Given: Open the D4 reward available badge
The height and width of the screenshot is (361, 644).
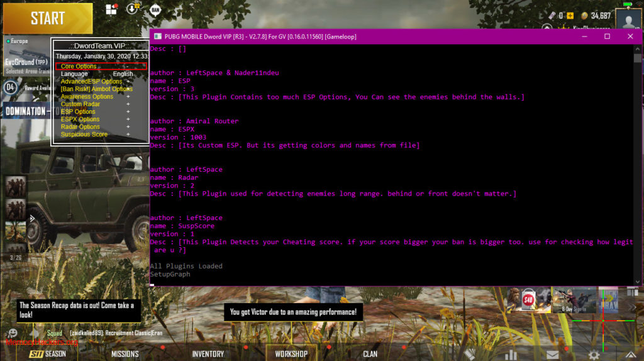Looking at the screenshot, I should 11,87.
